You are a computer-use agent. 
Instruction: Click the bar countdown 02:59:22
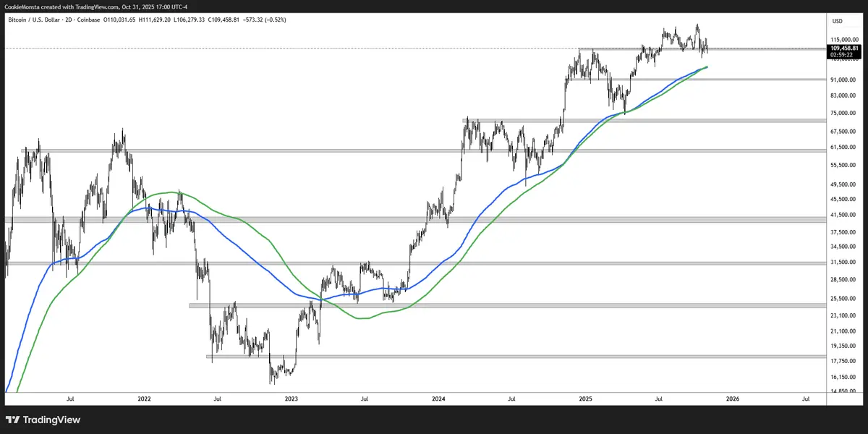click(841, 54)
